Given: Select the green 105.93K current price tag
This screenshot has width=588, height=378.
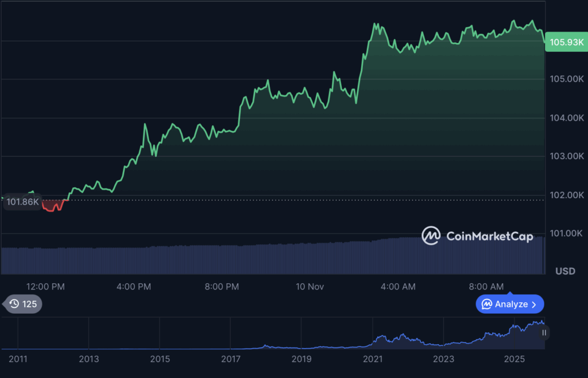Looking at the screenshot, I should click(566, 42).
